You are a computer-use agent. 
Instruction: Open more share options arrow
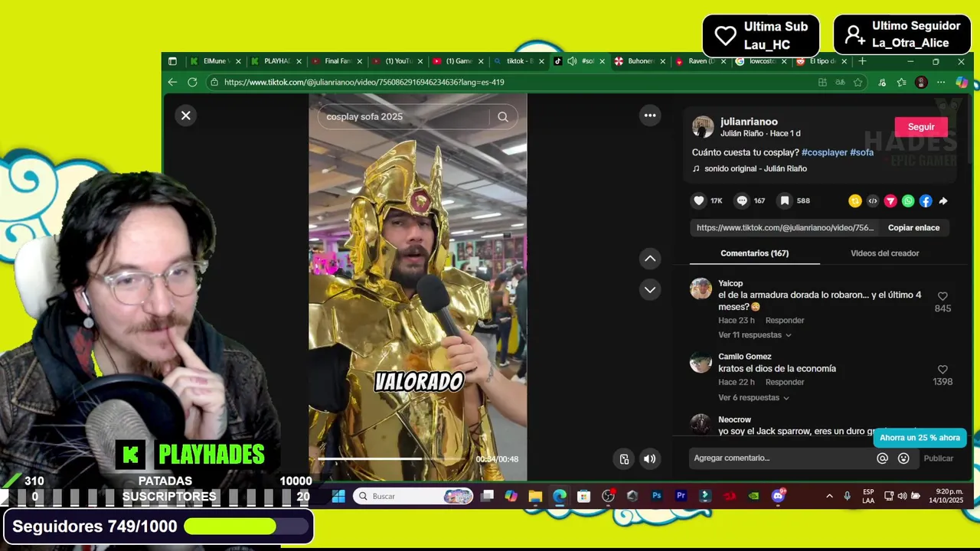943,201
